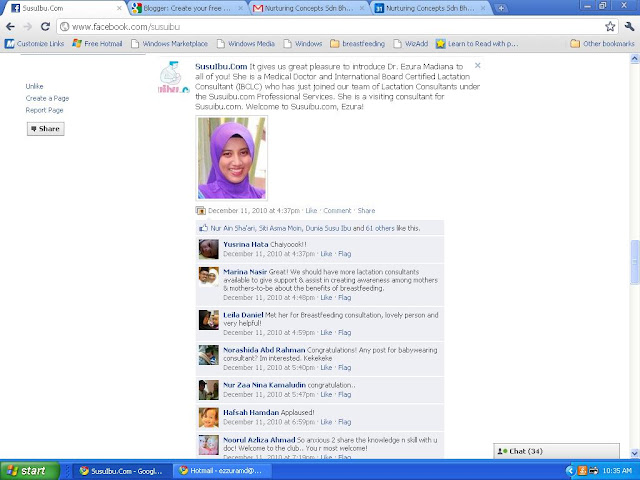Select Hotmail taskbar button
Image resolution: width=640 pixels, height=480 pixels.
pyautogui.click(x=221, y=471)
